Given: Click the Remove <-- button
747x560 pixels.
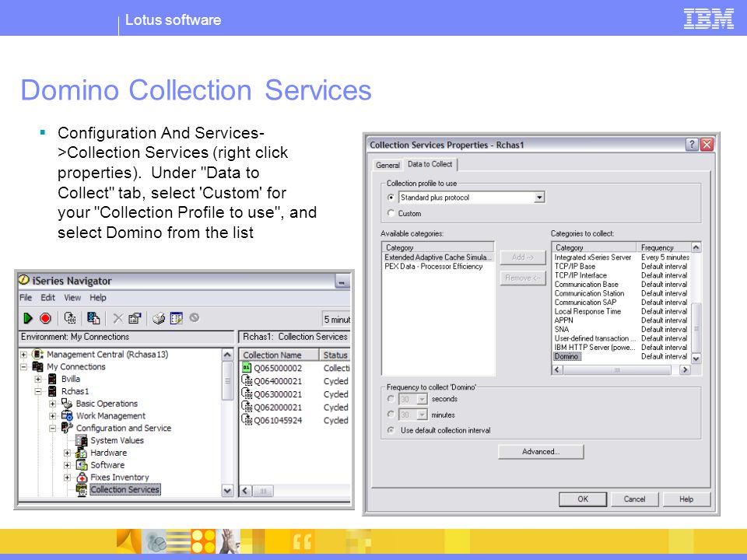Looking at the screenshot, I should 523,278.
